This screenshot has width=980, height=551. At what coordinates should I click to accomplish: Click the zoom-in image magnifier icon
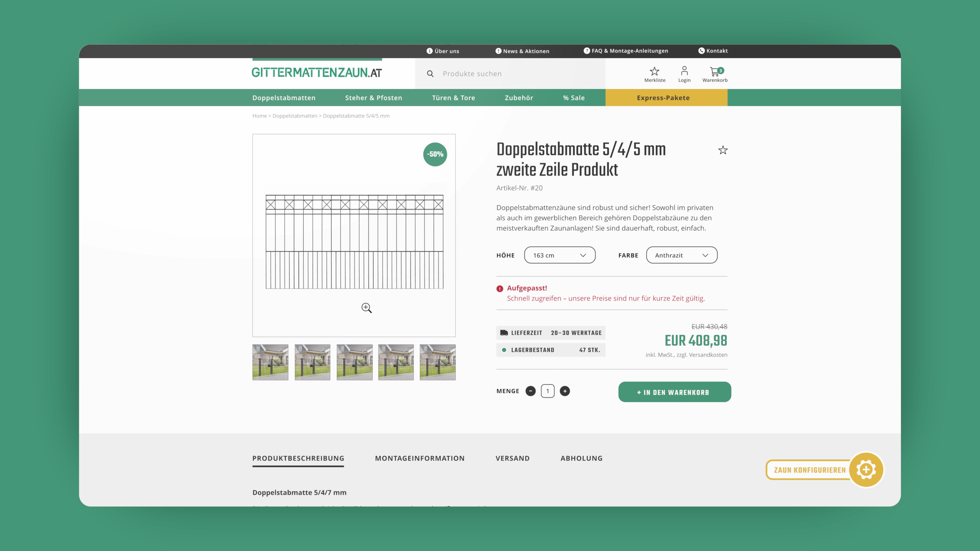click(366, 308)
